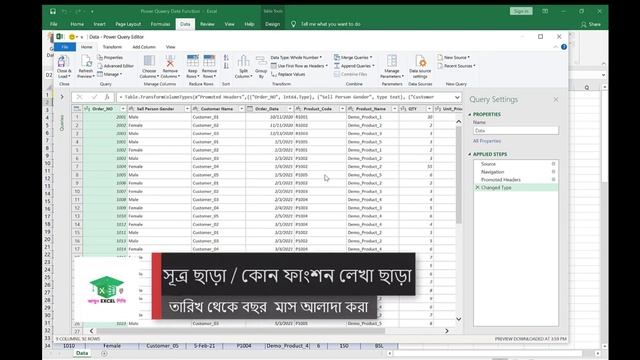Image resolution: width=640 pixels, height=360 pixels.
Task: Open Excel's Formulas ribbon tab
Action: click(x=160, y=24)
